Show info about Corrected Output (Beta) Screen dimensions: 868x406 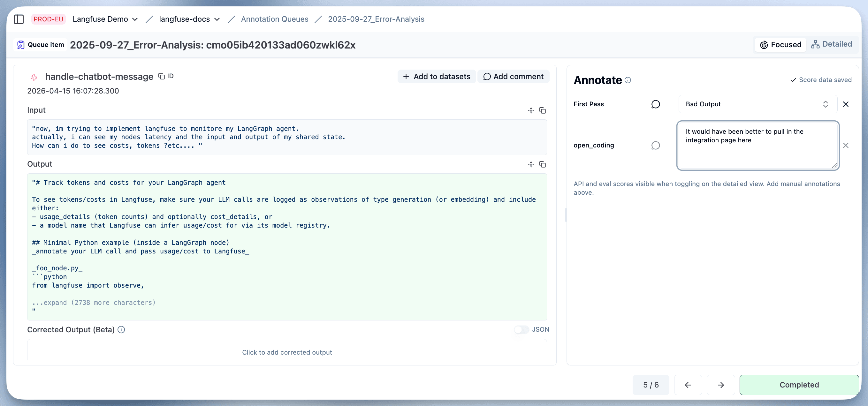[x=121, y=330]
